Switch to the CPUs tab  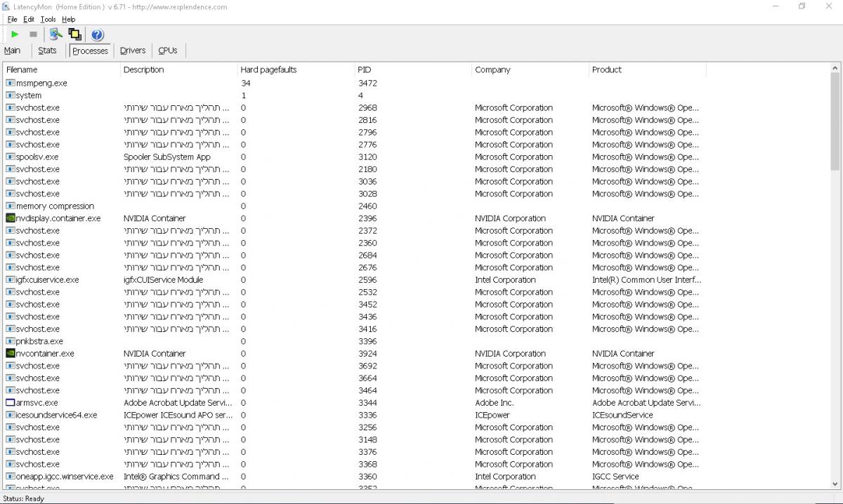click(168, 51)
